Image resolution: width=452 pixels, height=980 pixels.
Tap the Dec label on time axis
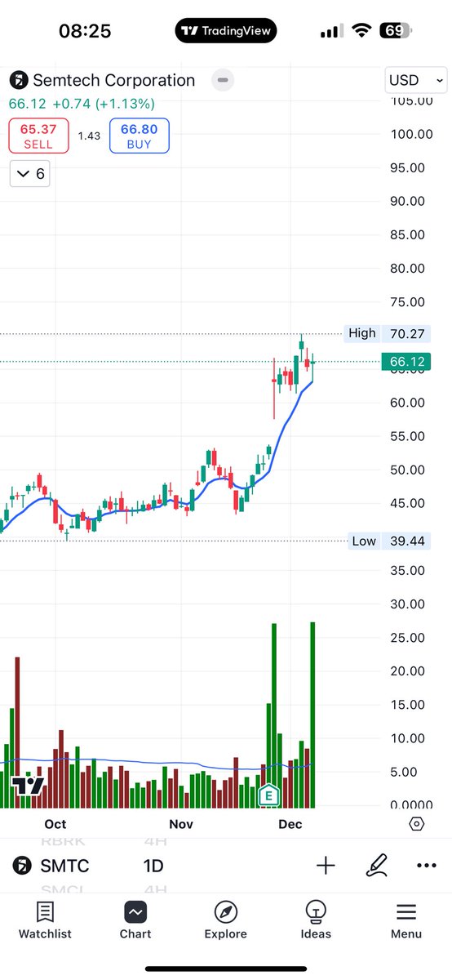coord(290,824)
